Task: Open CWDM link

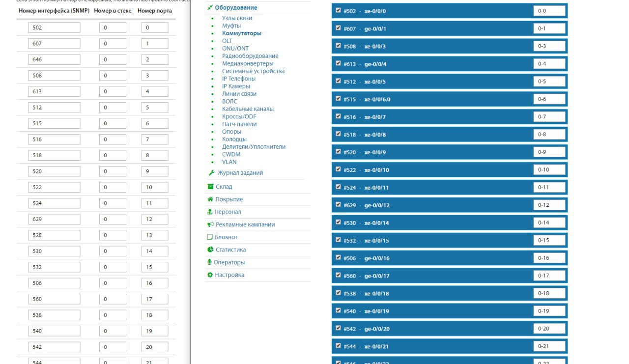Action: tap(231, 154)
